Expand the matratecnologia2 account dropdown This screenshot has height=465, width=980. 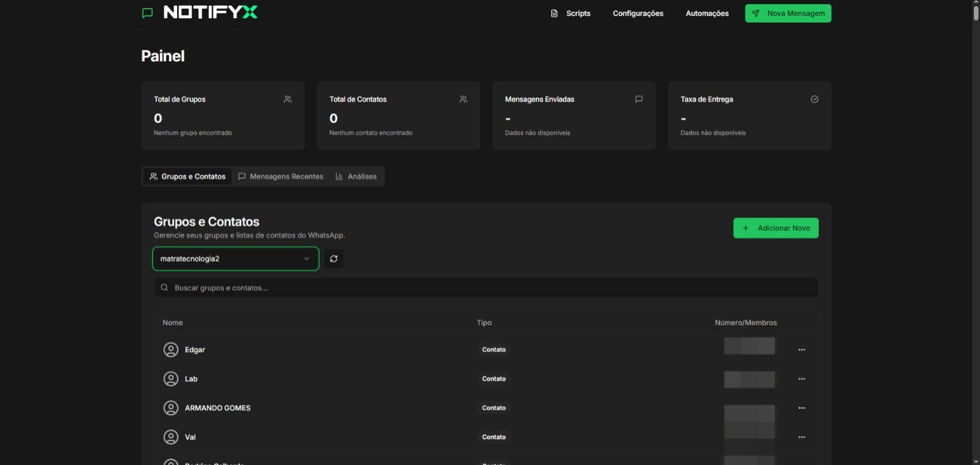tap(236, 259)
